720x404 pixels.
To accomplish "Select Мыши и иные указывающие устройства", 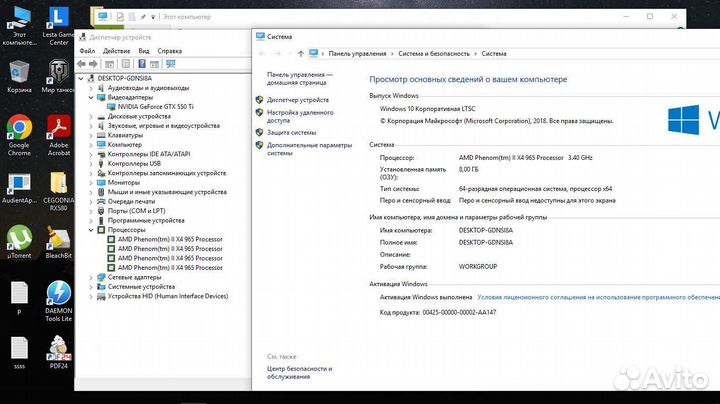I will pos(167,192).
